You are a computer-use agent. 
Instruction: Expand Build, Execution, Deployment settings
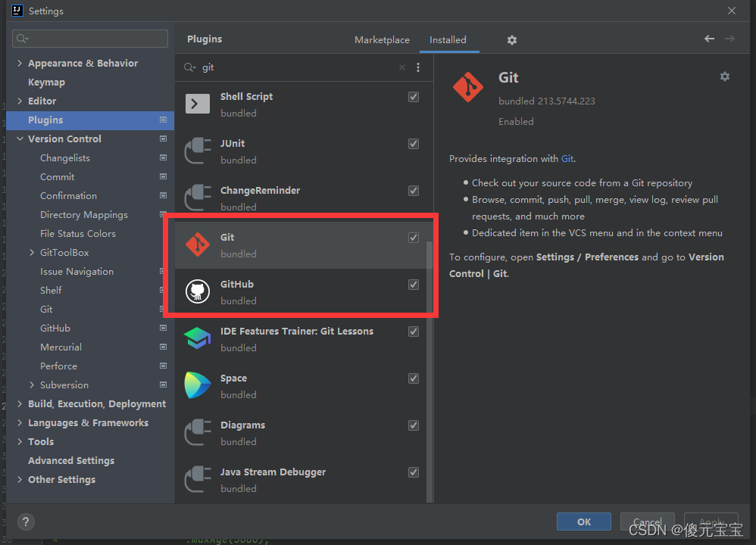tap(20, 403)
